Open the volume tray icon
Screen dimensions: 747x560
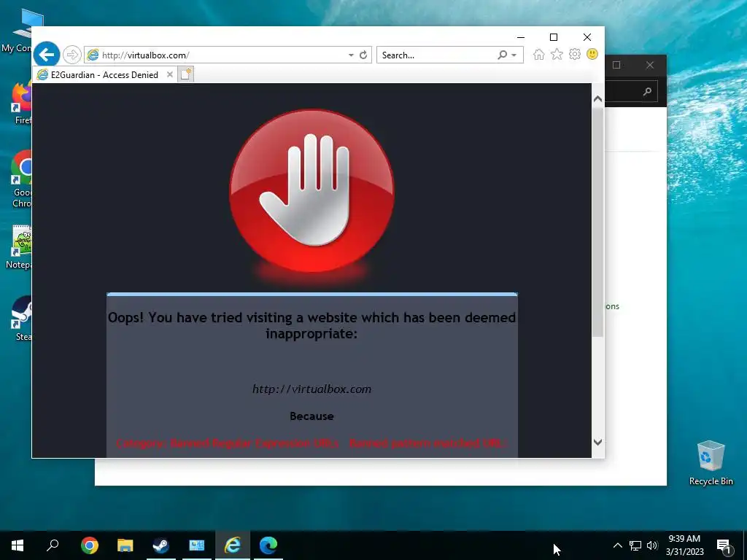coord(652,545)
